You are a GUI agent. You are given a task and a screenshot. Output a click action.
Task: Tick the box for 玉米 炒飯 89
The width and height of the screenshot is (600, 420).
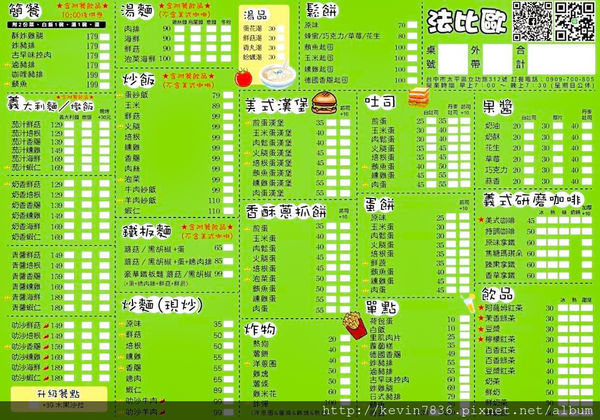click(x=228, y=106)
